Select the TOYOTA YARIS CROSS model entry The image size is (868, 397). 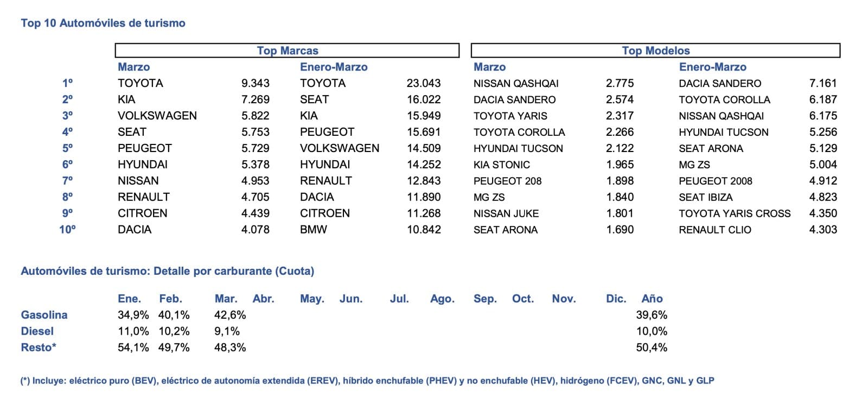[735, 213]
